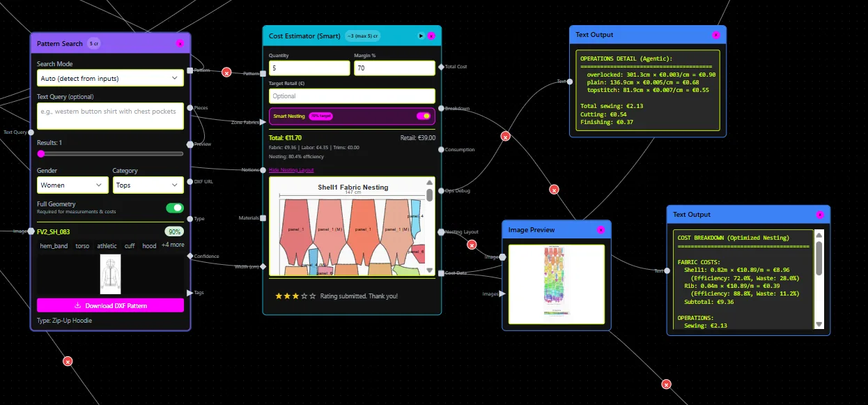Click the scroll-up arrow in nesting layout view
Image resolution: width=868 pixels, height=405 pixels.
(x=430, y=182)
